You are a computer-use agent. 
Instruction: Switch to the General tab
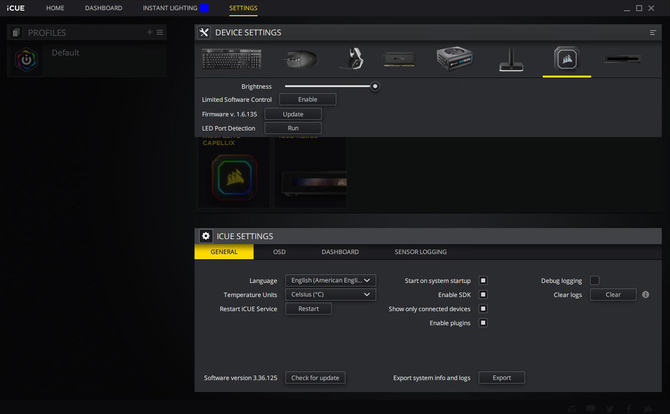point(224,252)
